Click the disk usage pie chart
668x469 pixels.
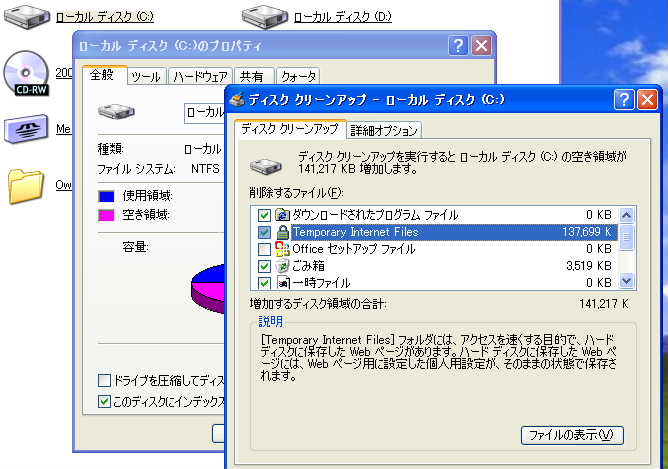[x=208, y=289]
